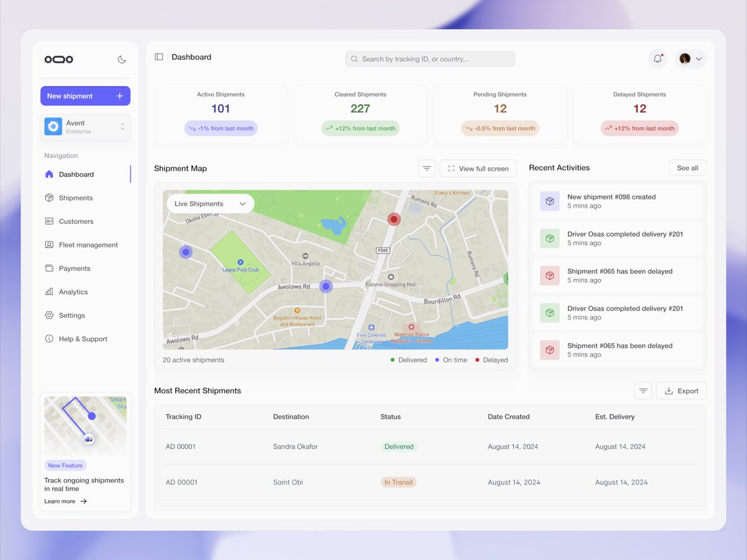Click the New Feature tag
The width and height of the screenshot is (747, 560).
65,465
